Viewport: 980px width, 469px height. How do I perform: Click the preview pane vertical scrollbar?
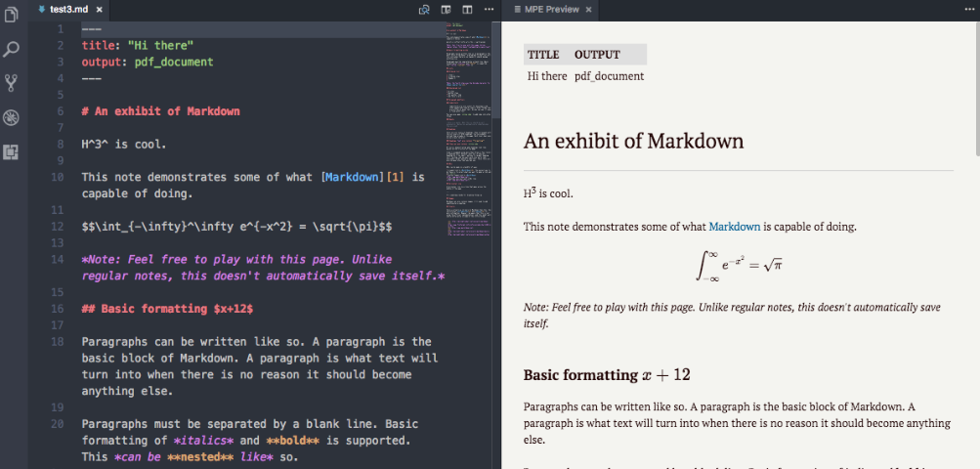(x=976, y=244)
